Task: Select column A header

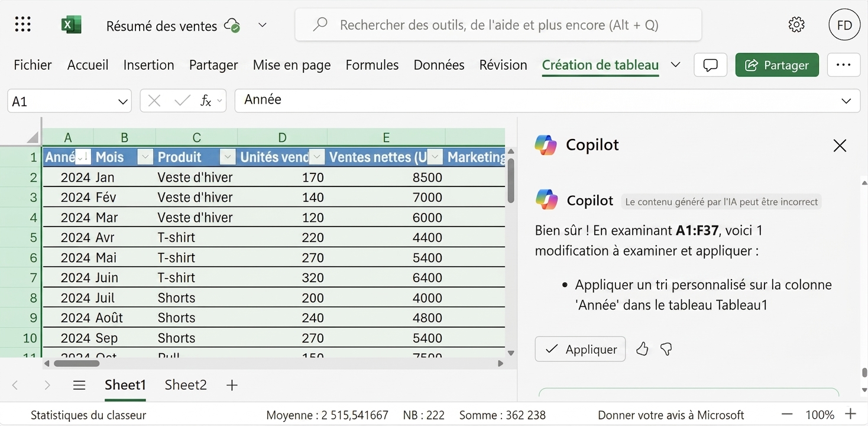Action: tap(68, 137)
